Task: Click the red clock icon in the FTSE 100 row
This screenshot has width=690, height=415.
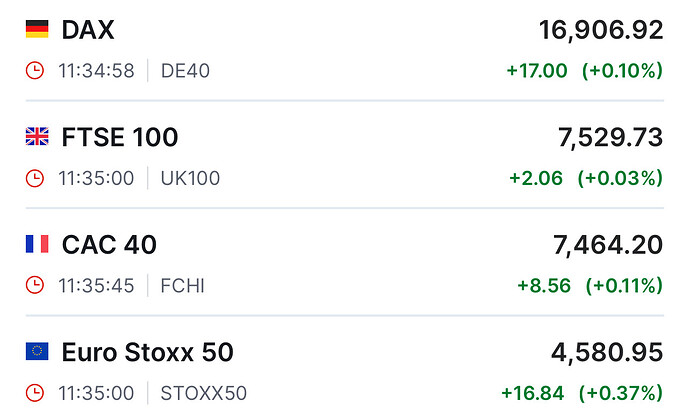Action: [35, 178]
